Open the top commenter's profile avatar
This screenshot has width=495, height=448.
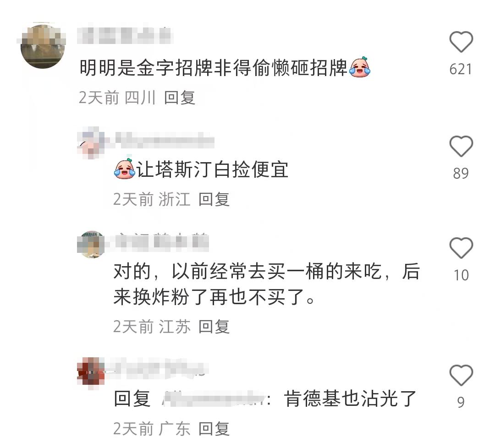point(42,46)
